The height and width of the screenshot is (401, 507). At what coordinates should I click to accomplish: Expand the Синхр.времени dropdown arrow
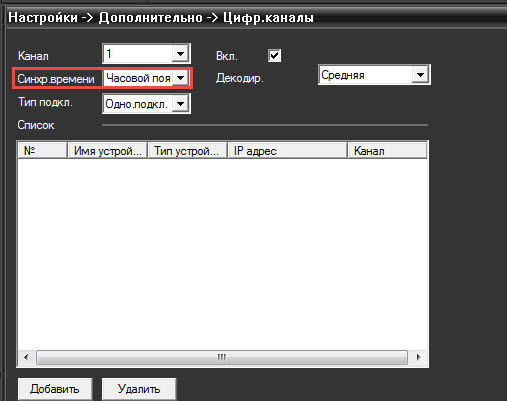click(x=180, y=78)
